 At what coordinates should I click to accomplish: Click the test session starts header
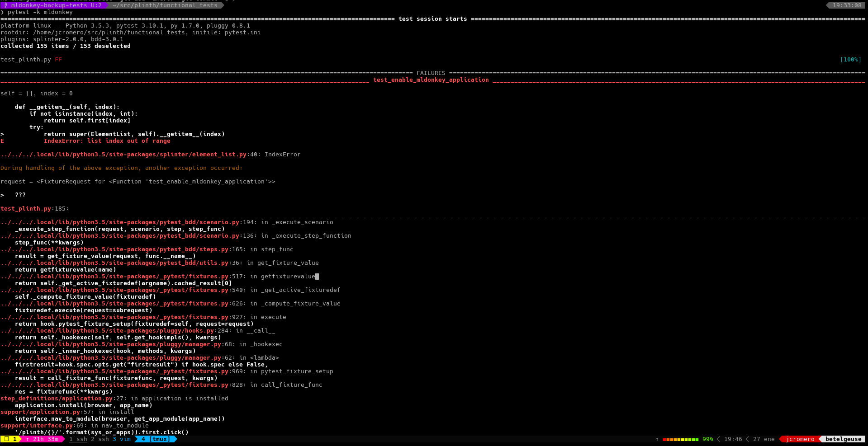433,19
